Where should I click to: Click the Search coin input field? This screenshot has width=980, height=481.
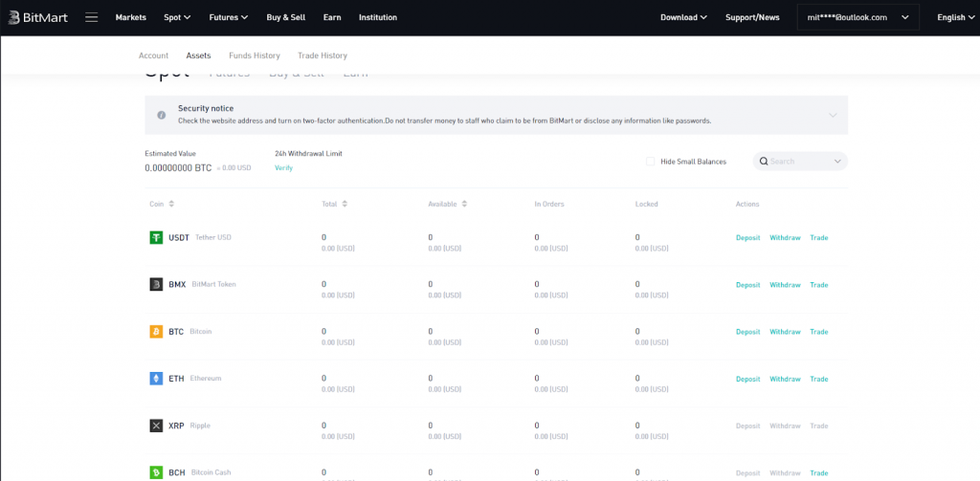pyautogui.click(x=800, y=162)
